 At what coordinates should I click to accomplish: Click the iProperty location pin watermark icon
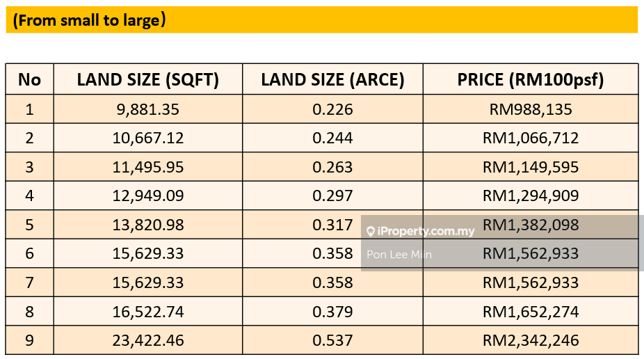coord(371,232)
